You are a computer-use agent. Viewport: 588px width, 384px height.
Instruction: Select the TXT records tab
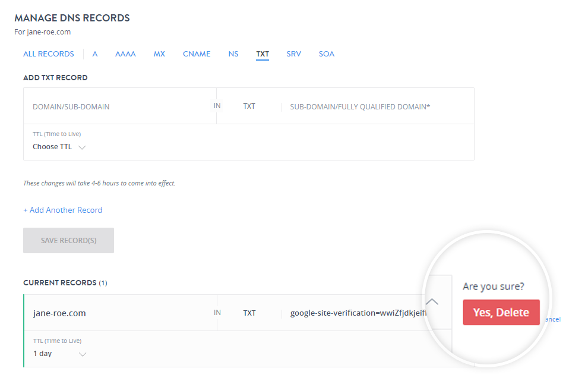click(x=263, y=54)
